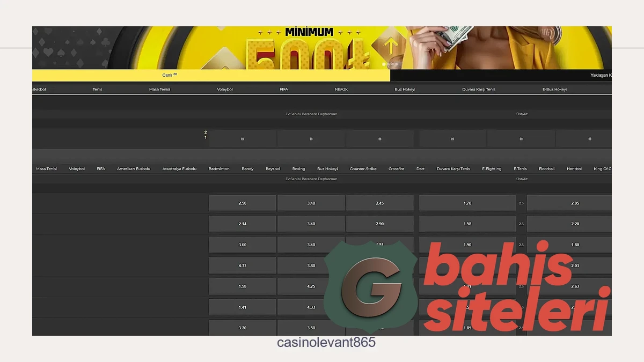Pick the Amerikan Futbolu category
Screen dimensions: 644x362
(x=134, y=169)
